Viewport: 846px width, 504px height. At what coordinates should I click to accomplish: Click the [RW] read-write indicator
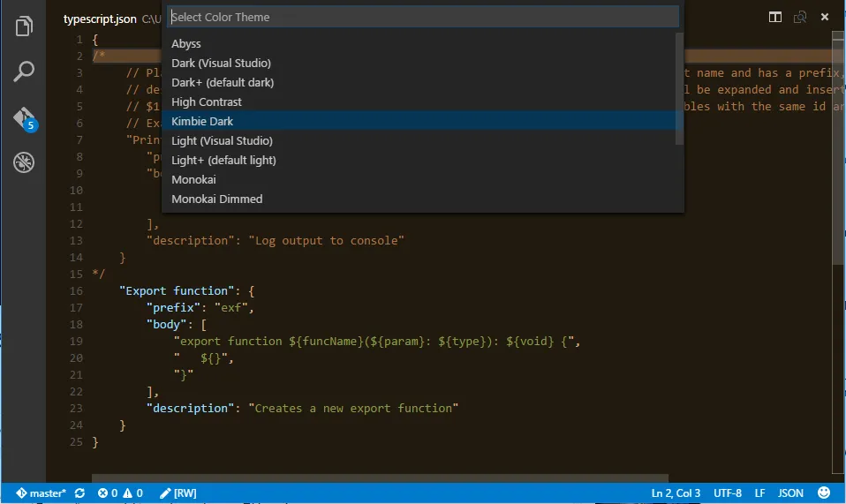pyautogui.click(x=178, y=493)
